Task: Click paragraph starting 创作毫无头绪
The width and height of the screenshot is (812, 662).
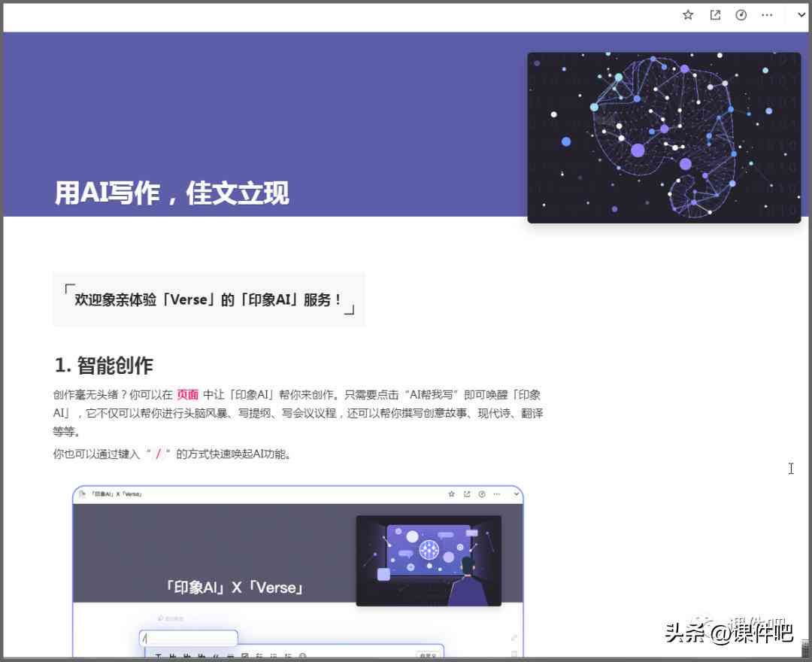Action: (x=298, y=413)
